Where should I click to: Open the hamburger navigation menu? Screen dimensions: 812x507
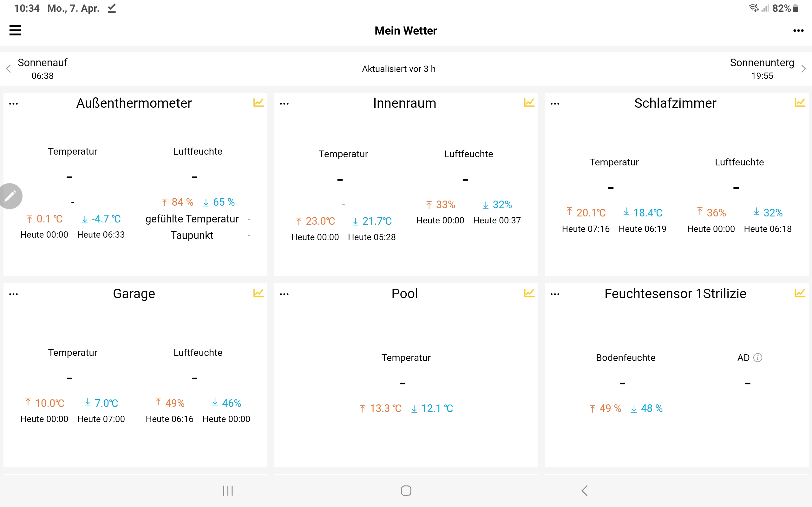click(15, 30)
